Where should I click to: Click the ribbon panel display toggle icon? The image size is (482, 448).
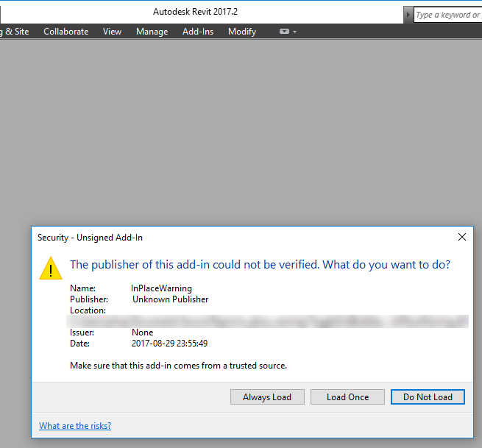tap(284, 32)
